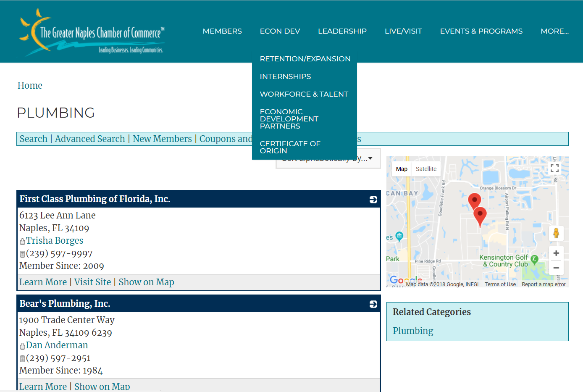The width and height of the screenshot is (583, 392).
Task: Open the LEADERSHIP menu
Action: point(342,31)
